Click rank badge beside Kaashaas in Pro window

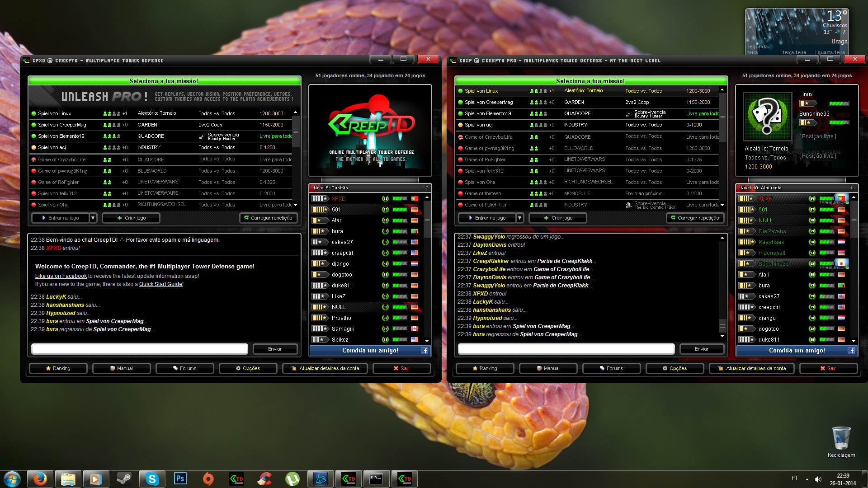[x=746, y=242]
